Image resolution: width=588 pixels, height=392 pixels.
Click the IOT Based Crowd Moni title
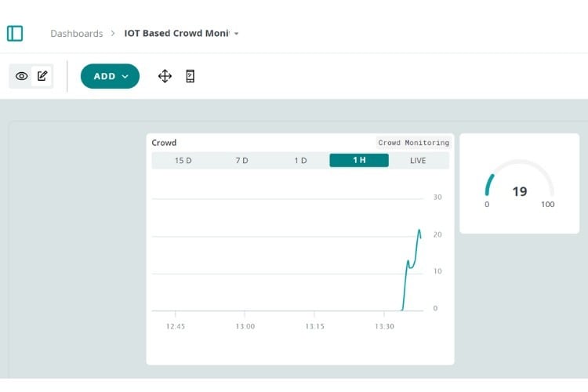pos(177,34)
